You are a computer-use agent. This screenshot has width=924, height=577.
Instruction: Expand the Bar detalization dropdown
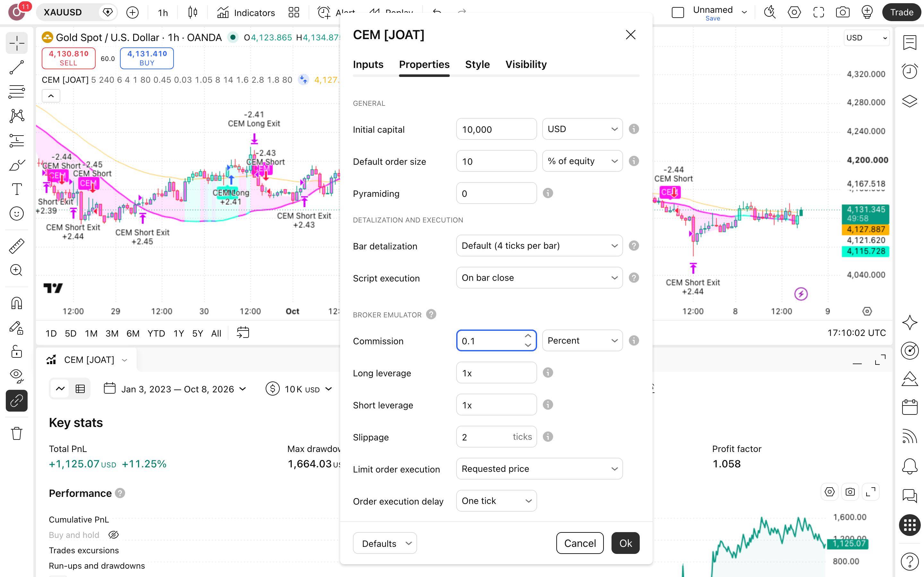[x=539, y=245]
